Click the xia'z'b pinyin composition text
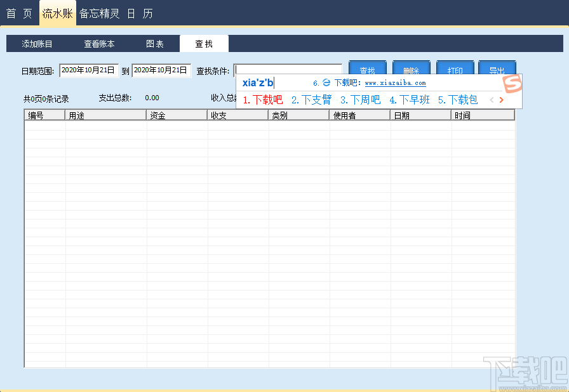This screenshot has height=392, width=569. (258, 83)
